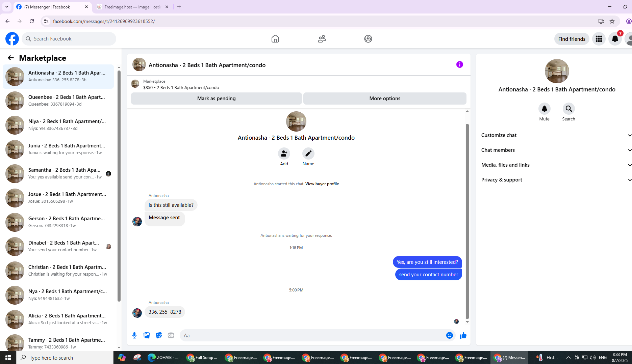Open the Groups icon in top navigation
This screenshot has width=632, height=364.
(x=368, y=39)
